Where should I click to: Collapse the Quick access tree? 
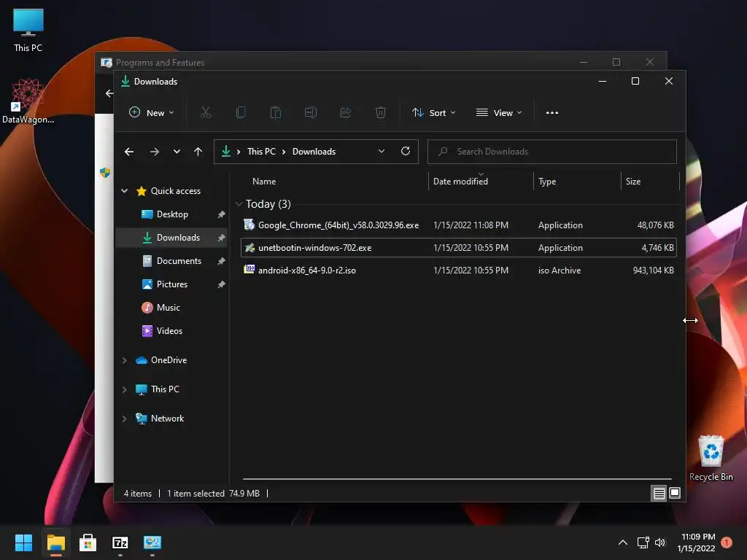[x=124, y=191]
